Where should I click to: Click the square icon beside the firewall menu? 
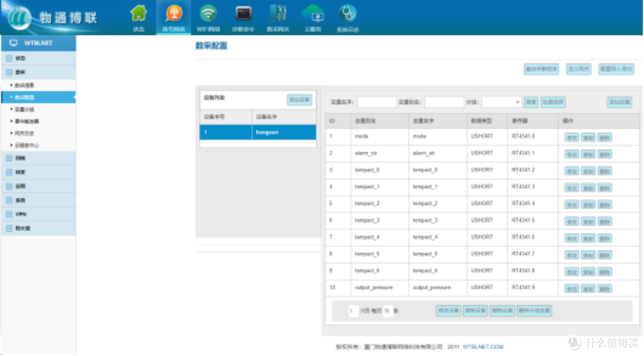pos(10,228)
